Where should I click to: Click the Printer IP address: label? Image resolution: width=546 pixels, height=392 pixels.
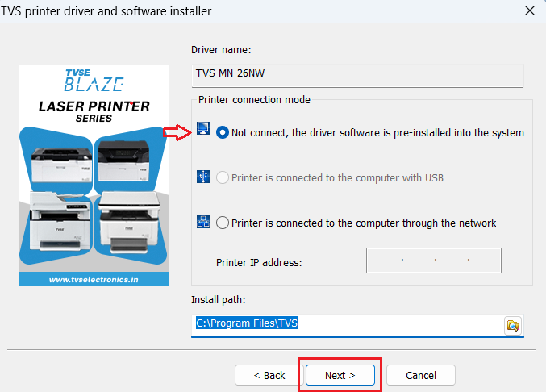coord(259,262)
